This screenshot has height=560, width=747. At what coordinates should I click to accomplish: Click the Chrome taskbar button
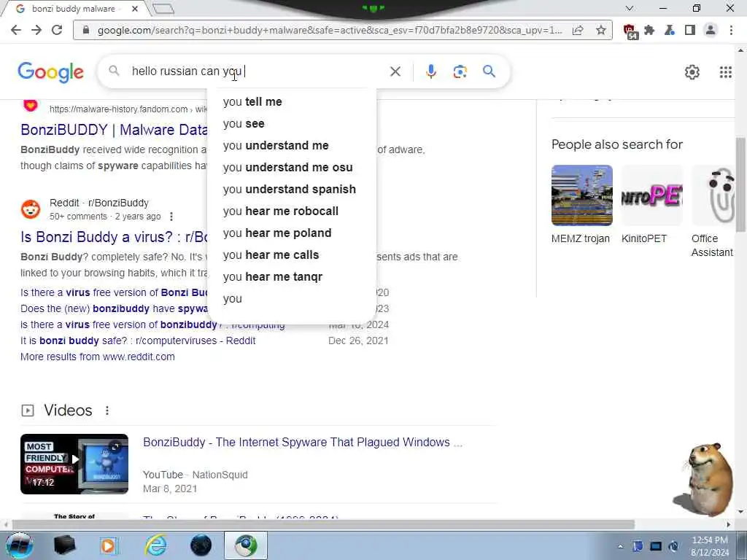[x=245, y=545]
